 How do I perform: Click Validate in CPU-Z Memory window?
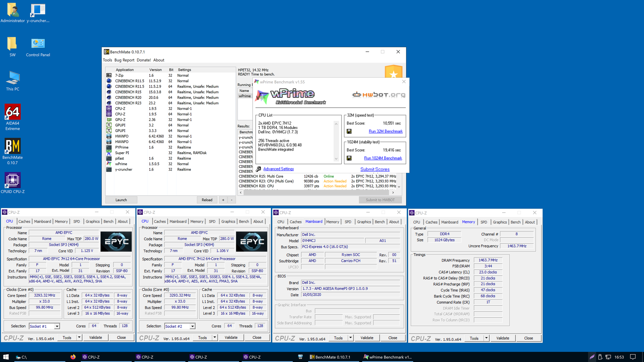502,338
